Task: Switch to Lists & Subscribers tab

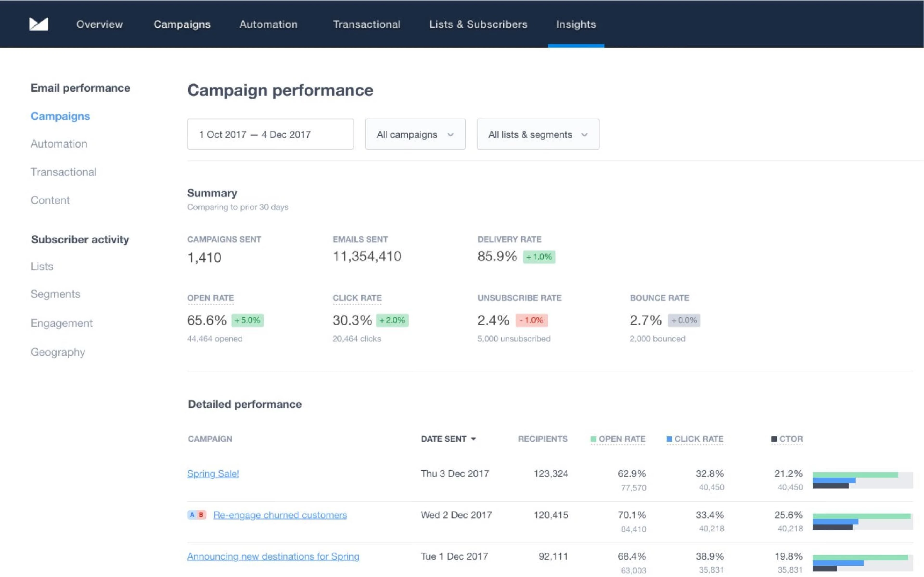Action: tap(478, 25)
